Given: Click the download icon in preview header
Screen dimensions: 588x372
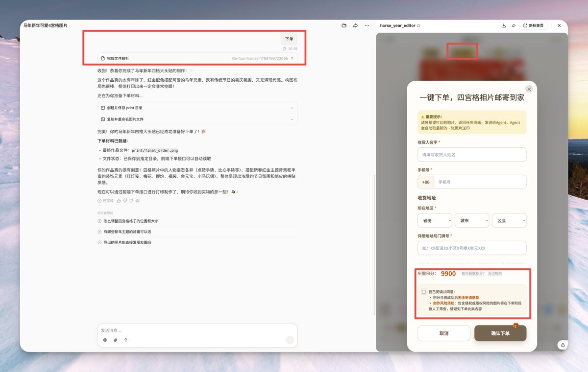Looking at the screenshot, I should tap(504, 25).
